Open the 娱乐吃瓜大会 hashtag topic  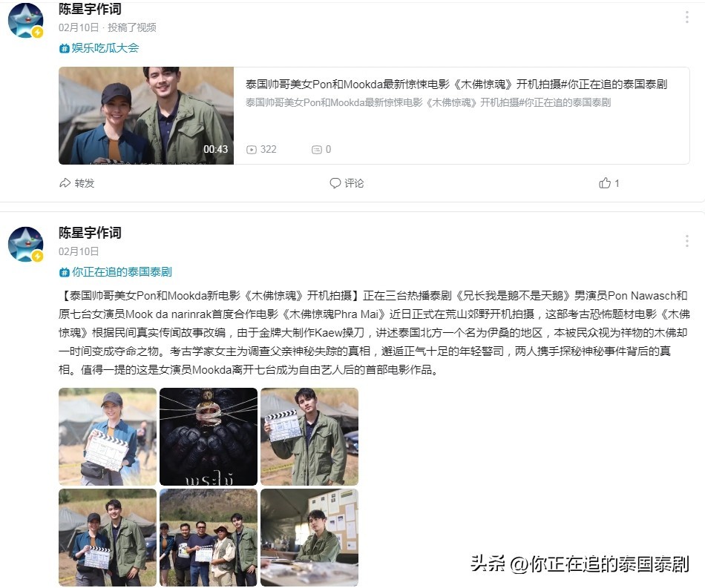[x=99, y=48]
